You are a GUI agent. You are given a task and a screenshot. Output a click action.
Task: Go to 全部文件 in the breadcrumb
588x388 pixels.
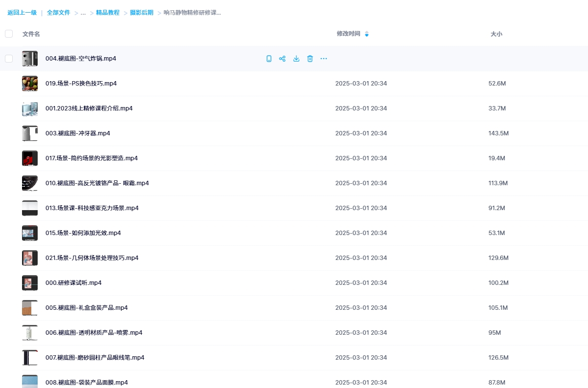point(59,13)
